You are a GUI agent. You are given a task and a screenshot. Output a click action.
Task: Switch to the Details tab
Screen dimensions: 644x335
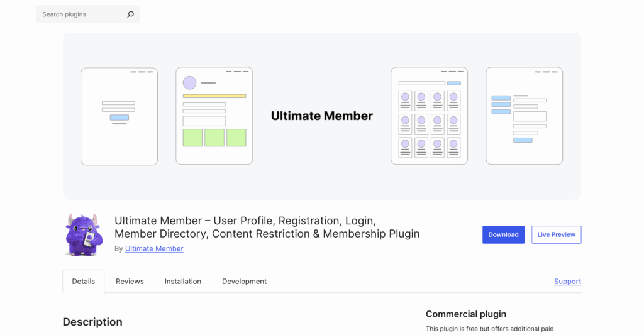click(84, 281)
